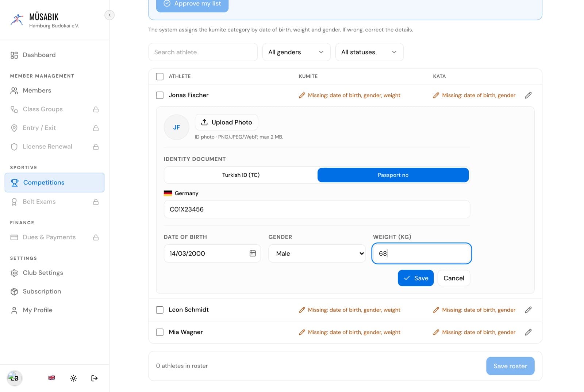
Task: Click the Germany country selector
Action: [x=181, y=193]
